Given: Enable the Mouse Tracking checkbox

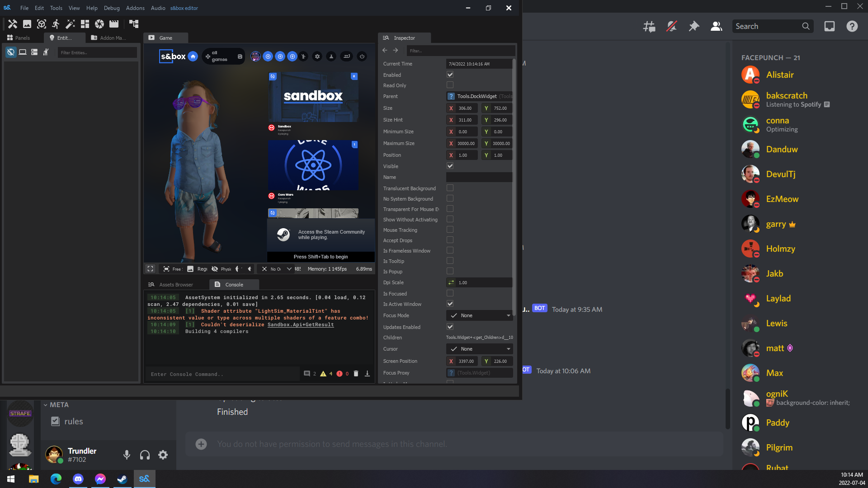Looking at the screenshot, I should tap(450, 230).
